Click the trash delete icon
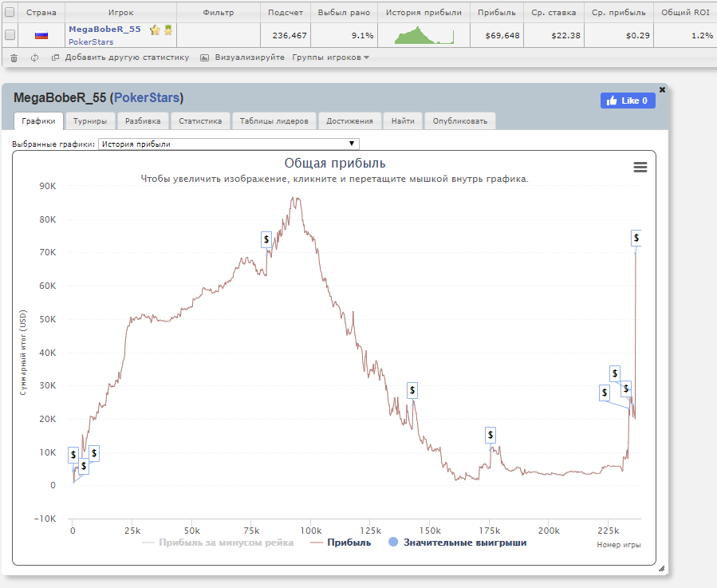This screenshot has height=588, width=717. coord(14,57)
